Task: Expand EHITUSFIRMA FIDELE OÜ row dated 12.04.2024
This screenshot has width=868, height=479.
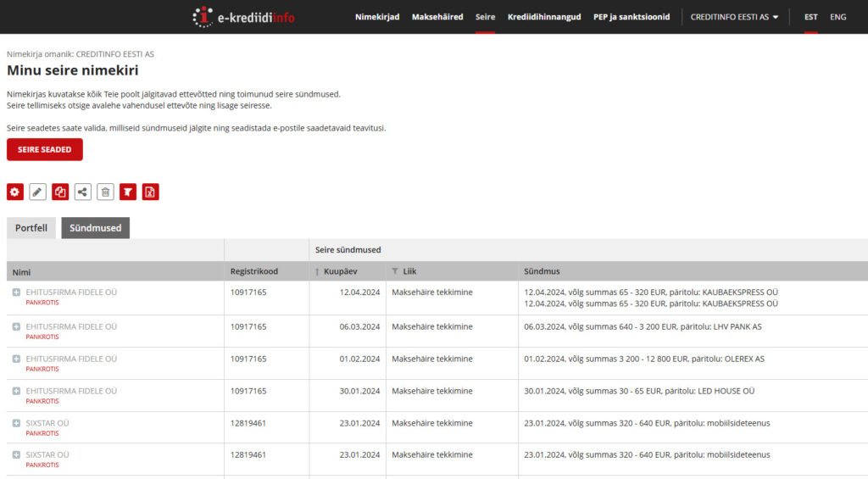Action: coord(16,292)
